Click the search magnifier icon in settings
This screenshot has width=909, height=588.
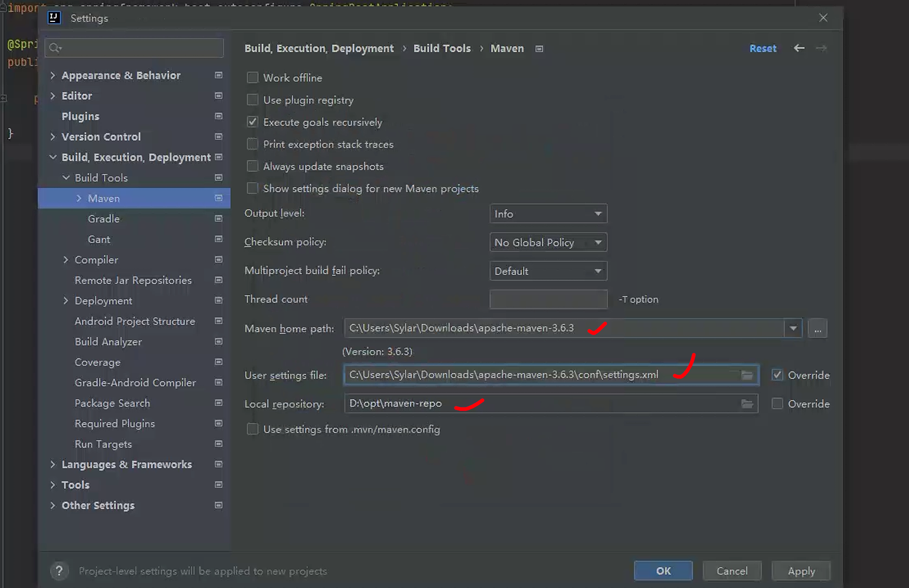click(x=55, y=48)
